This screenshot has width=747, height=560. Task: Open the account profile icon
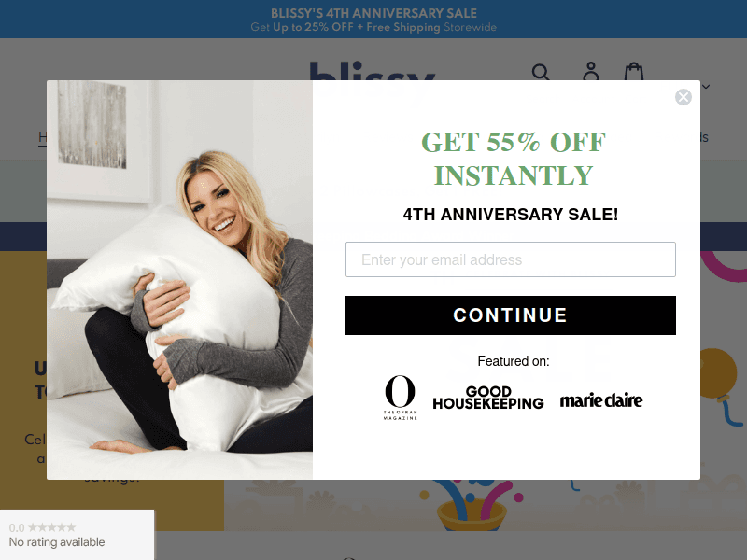point(591,72)
